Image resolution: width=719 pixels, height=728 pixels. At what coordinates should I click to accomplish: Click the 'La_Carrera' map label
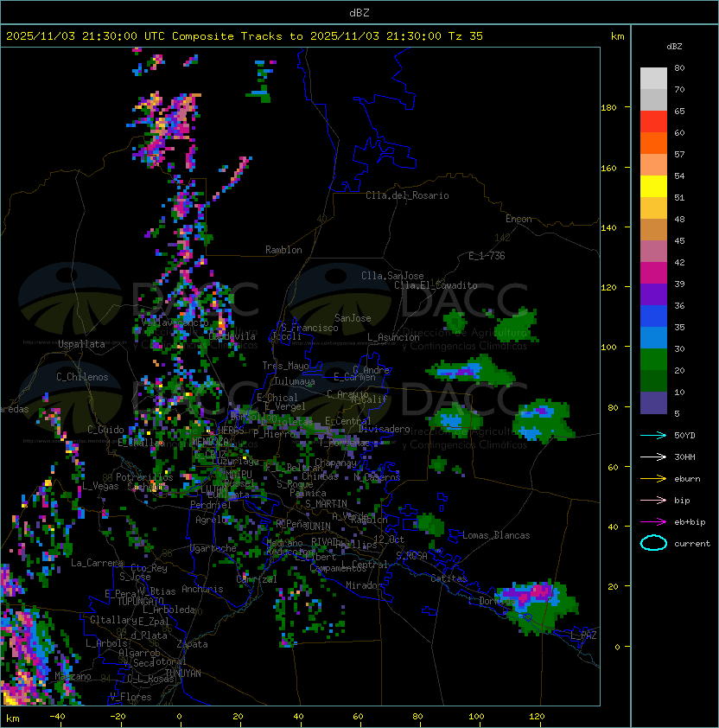pos(97,563)
